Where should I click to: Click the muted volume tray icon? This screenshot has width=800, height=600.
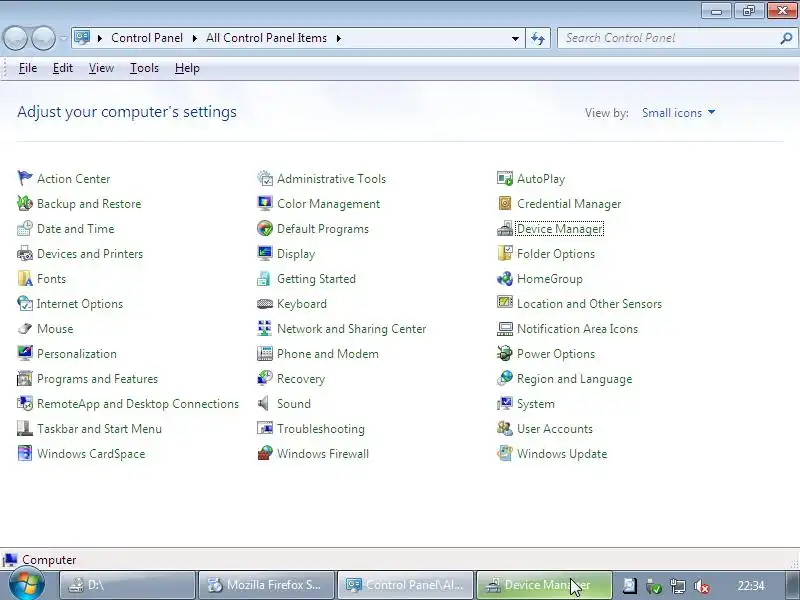(x=703, y=586)
